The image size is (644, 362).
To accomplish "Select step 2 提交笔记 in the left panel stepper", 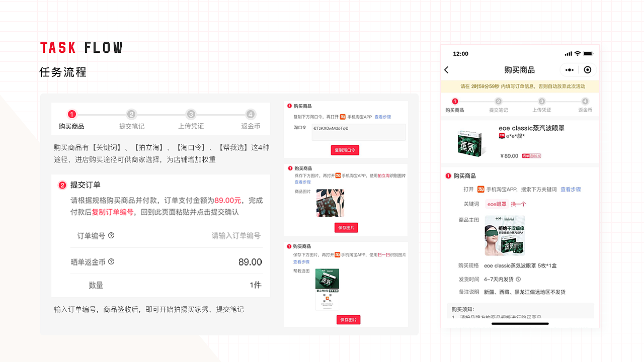I will [x=131, y=121].
